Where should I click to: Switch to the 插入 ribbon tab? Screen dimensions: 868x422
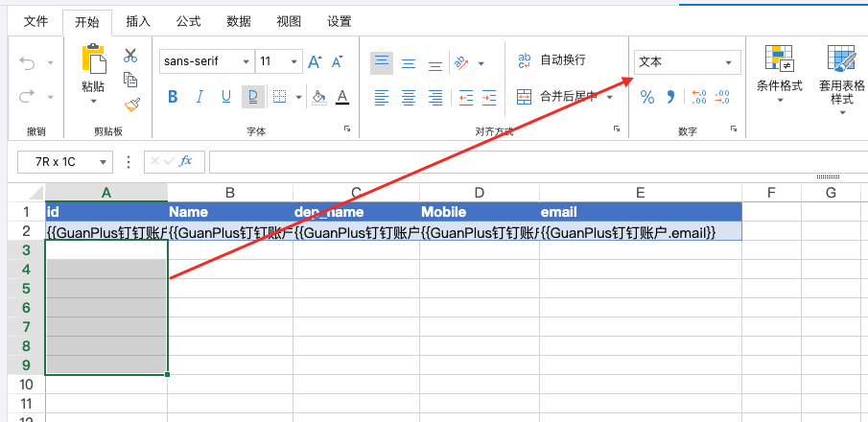point(138,22)
